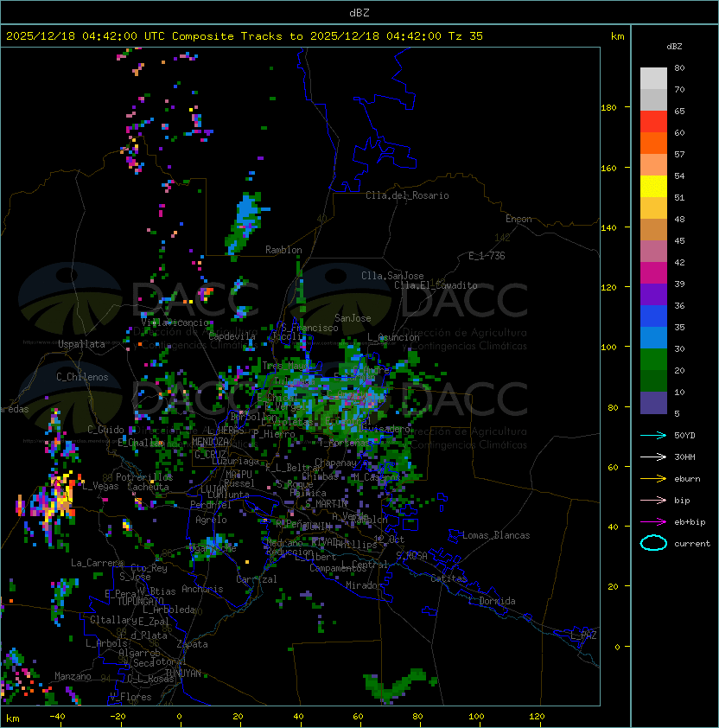
Task: Click the Catitas place label
Action: coord(449,578)
